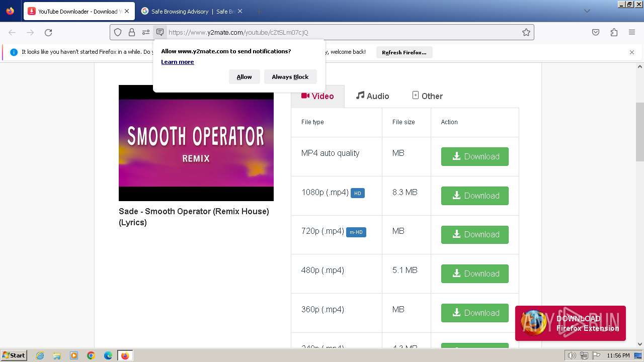
Task: Expand the list all tabs dropdown
Action: [587, 11]
